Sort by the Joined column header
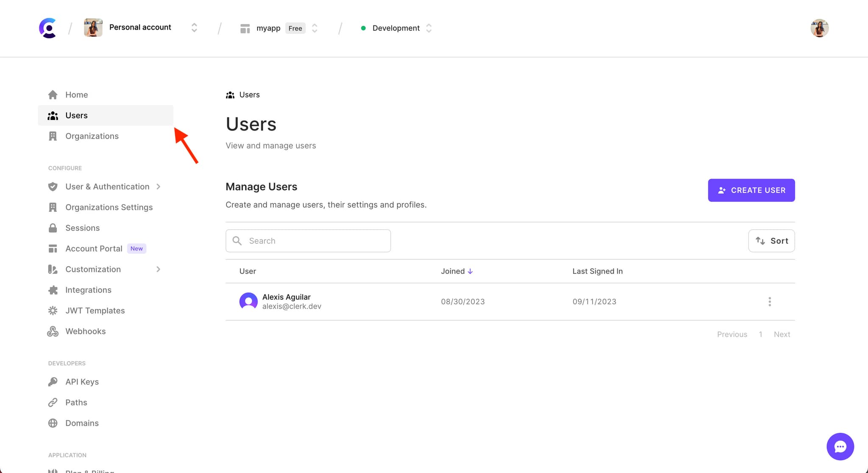Viewport: 868px width, 473px height. coord(457,271)
